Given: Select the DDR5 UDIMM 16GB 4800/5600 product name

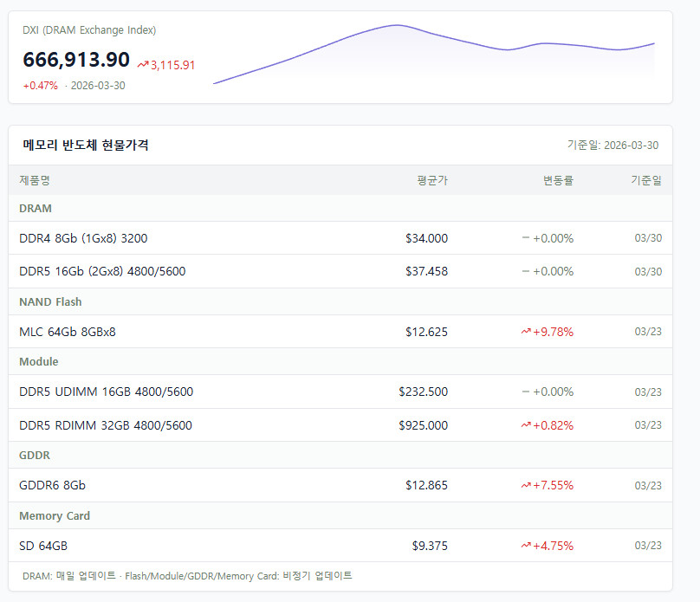Looking at the screenshot, I should pos(107,392).
